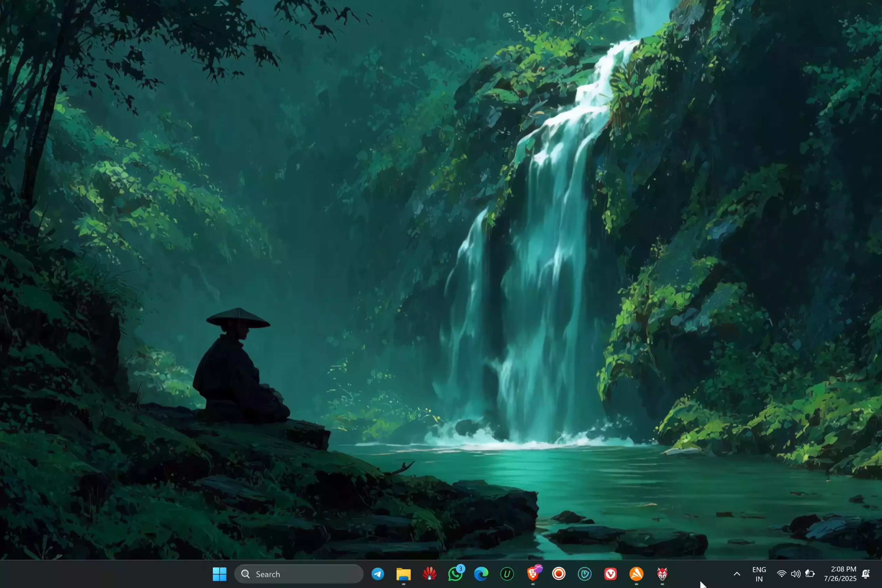Screen dimensions: 882x588
Task: Open the red wolf head app icon
Action: coord(662,574)
